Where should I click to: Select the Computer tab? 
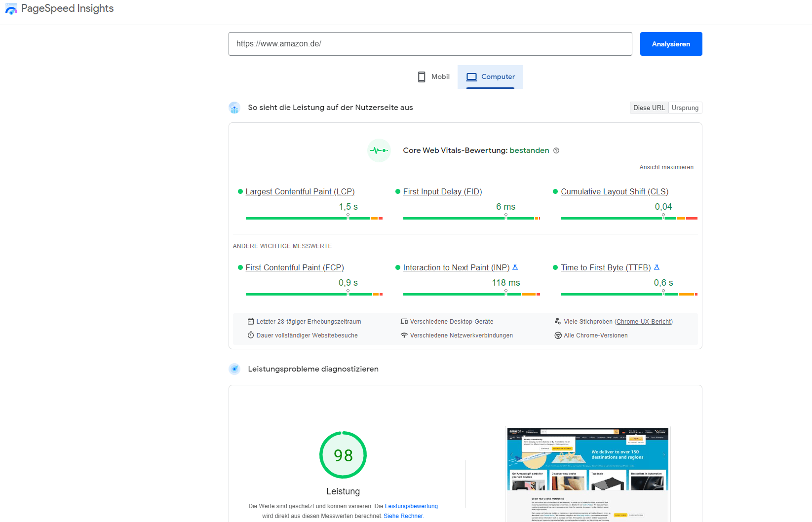pyautogui.click(x=490, y=77)
